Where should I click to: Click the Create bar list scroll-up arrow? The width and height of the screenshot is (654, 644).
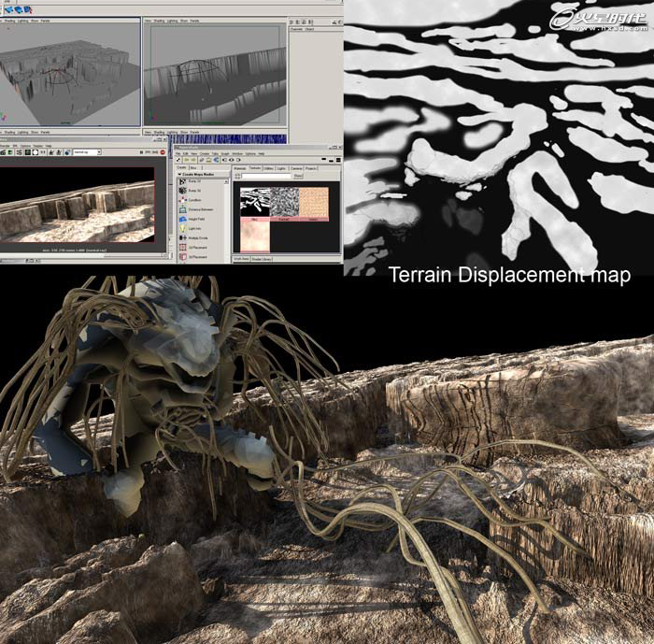click(x=226, y=181)
